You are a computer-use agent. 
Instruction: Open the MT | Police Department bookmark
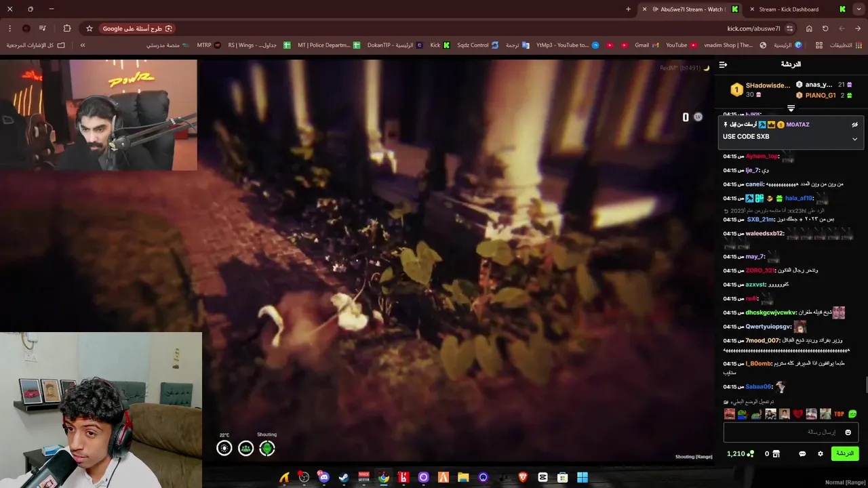(329, 45)
